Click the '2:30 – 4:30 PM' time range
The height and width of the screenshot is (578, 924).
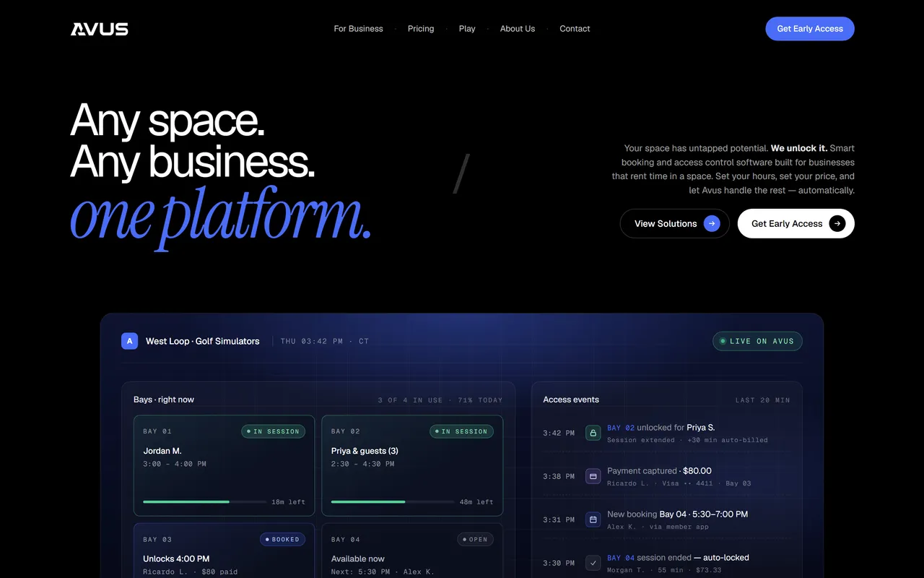tap(363, 464)
